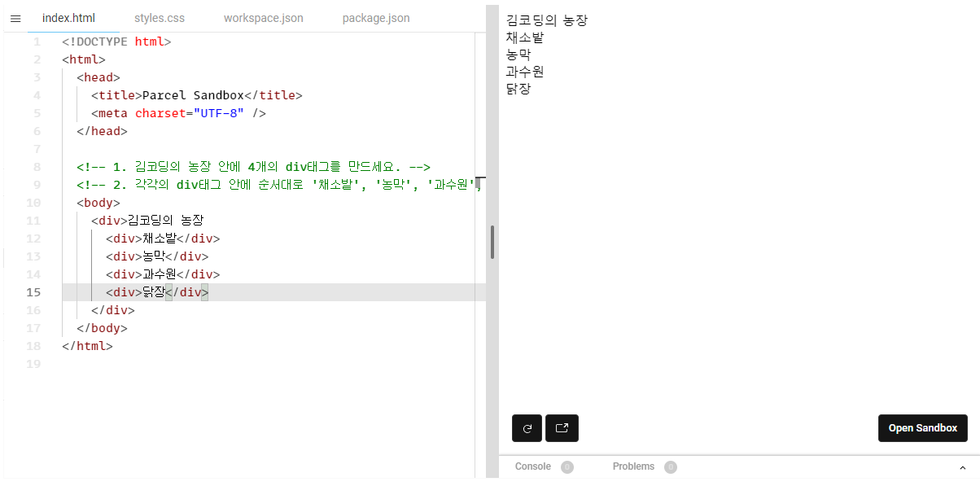Open the hamburger sidebar menu
Viewport: 980px width, 486px height.
15,18
